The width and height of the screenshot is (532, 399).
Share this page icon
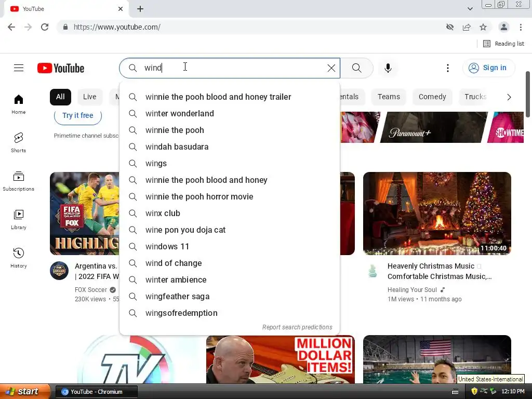coord(467,27)
